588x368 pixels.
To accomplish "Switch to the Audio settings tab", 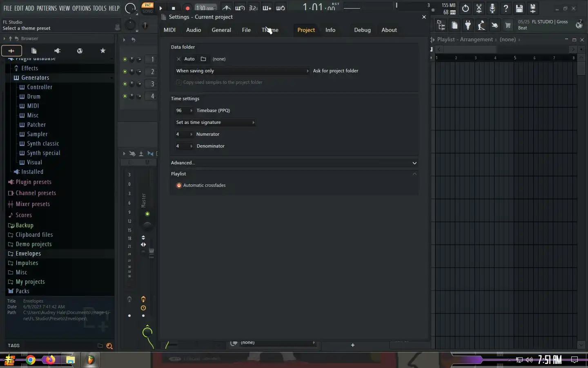I will tap(194, 30).
